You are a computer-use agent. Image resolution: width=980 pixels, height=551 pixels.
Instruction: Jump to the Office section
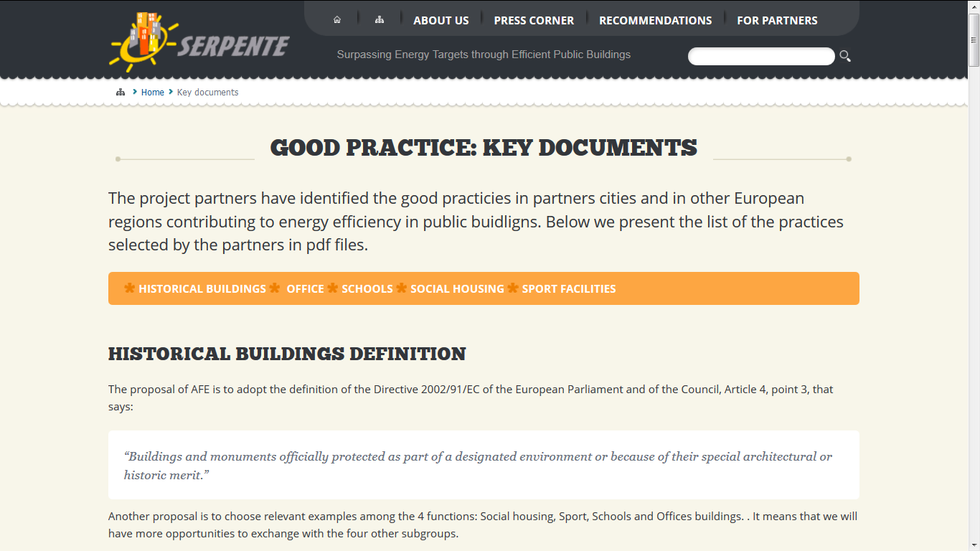(x=306, y=289)
